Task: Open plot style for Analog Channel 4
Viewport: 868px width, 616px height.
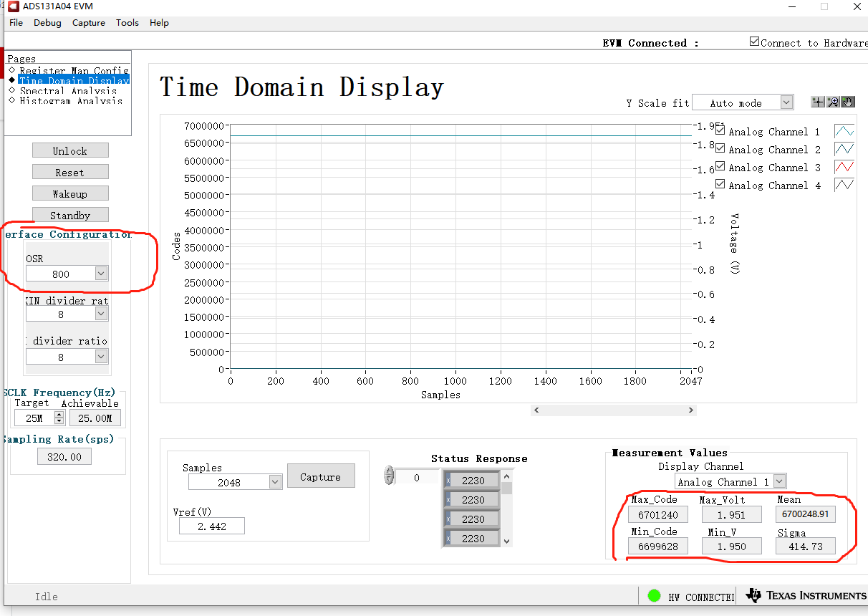Action: [x=844, y=186]
